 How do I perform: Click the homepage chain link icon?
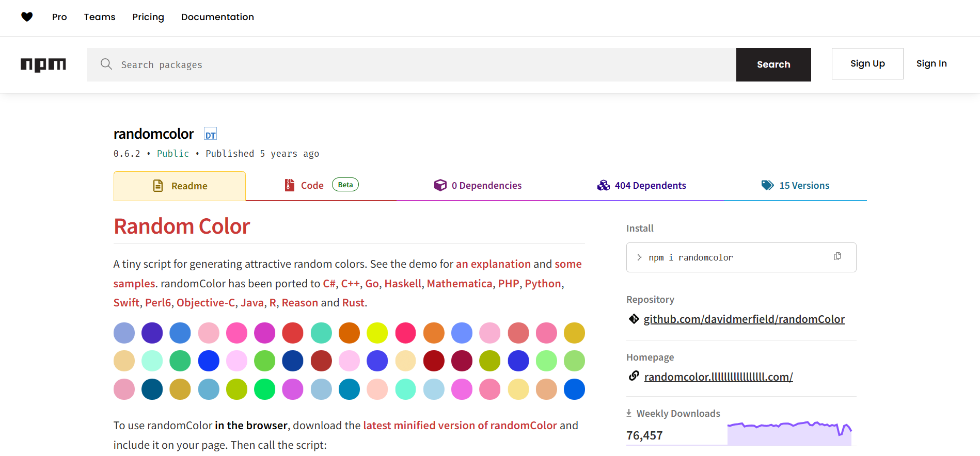(634, 376)
